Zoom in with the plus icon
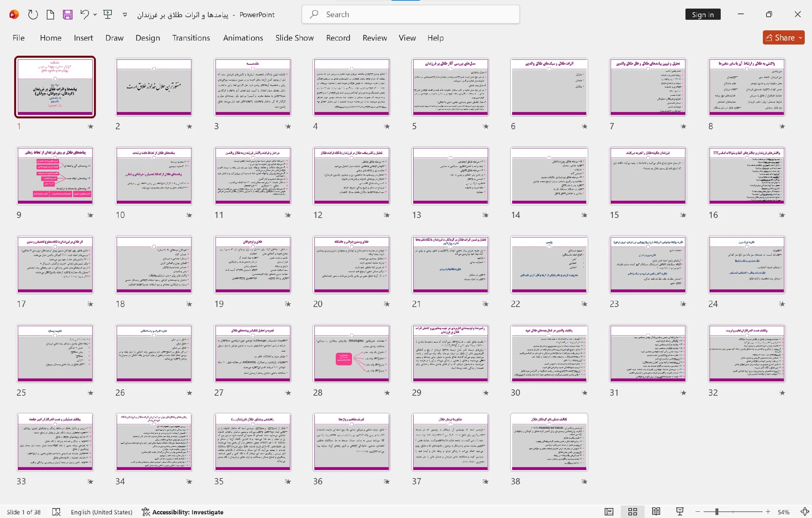The width and height of the screenshot is (812, 518). pyautogui.click(x=768, y=512)
